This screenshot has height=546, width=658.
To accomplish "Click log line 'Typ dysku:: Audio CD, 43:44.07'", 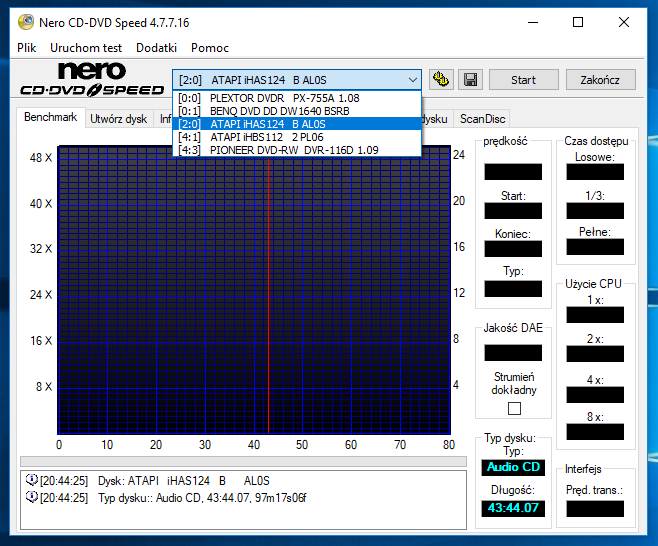I will 202,498.
